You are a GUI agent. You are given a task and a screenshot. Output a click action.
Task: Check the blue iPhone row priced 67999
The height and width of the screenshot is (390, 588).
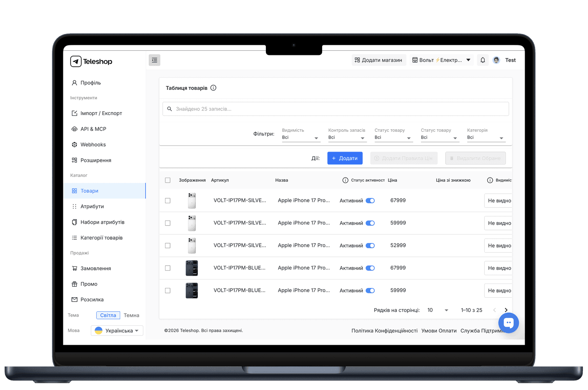click(x=168, y=268)
